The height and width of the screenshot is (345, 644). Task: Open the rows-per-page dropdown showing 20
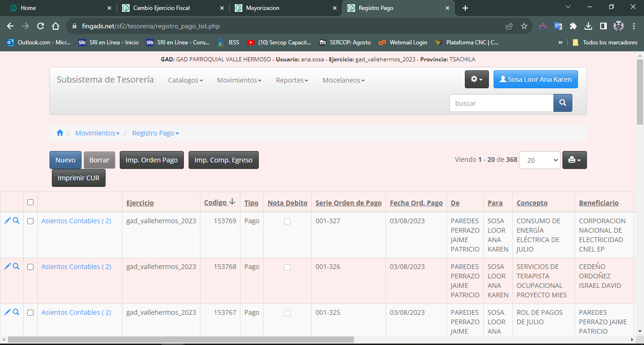[x=539, y=160]
